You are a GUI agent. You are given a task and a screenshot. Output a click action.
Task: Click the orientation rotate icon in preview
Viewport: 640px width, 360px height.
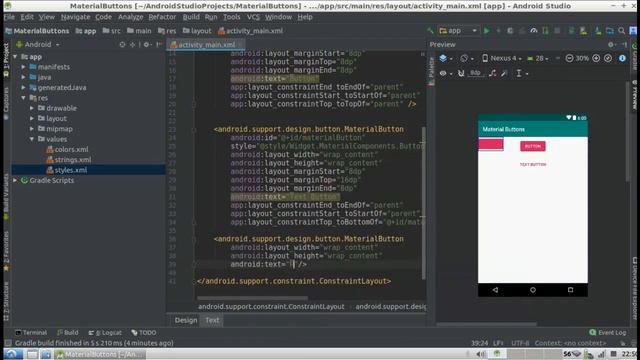point(464,58)
